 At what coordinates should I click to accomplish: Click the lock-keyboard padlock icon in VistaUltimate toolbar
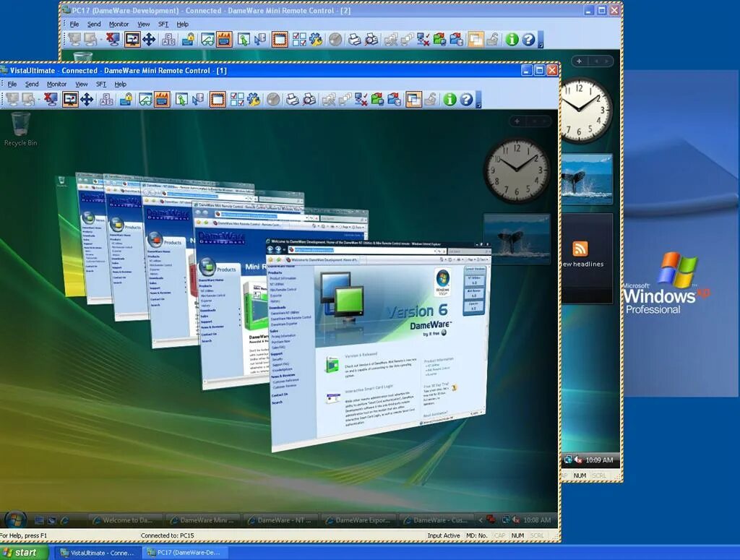coord(126,100)
